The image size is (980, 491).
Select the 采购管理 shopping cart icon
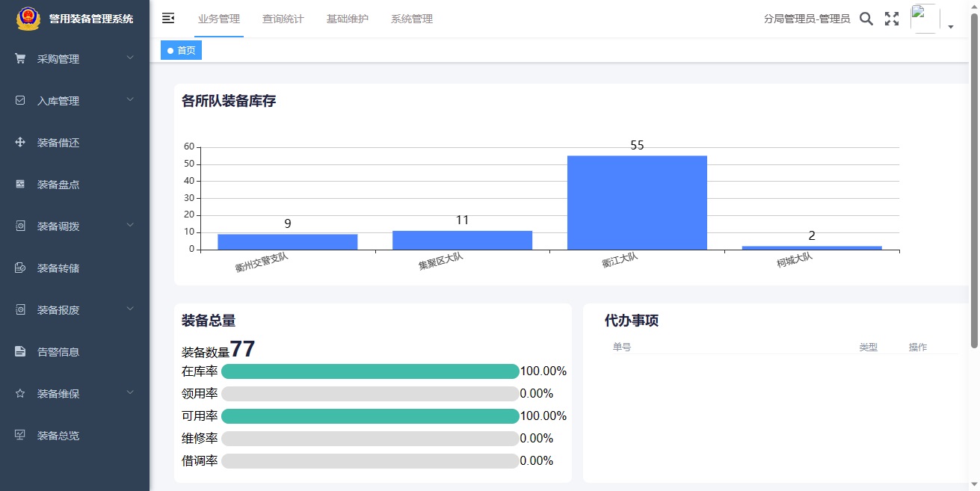[x=19, y=58]
